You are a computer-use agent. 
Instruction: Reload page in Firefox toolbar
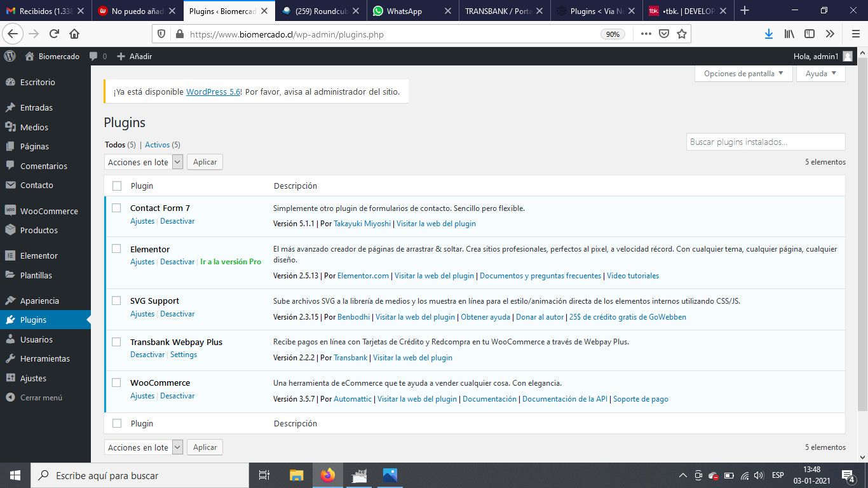tap(54, 34)
